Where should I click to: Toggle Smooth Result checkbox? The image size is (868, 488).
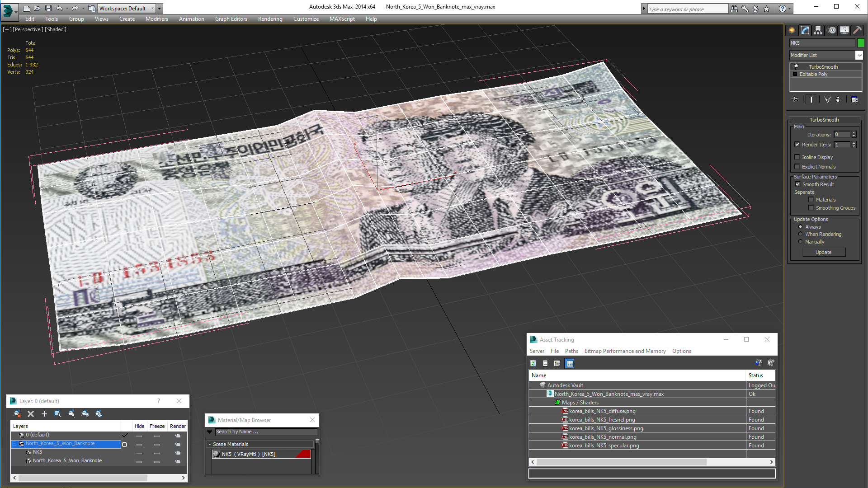(797, 184)
